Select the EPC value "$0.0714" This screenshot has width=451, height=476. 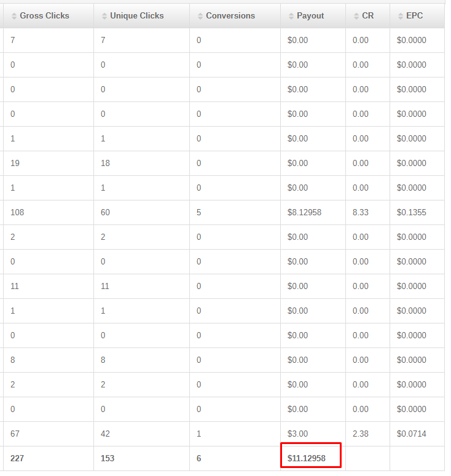click(411, 434)
